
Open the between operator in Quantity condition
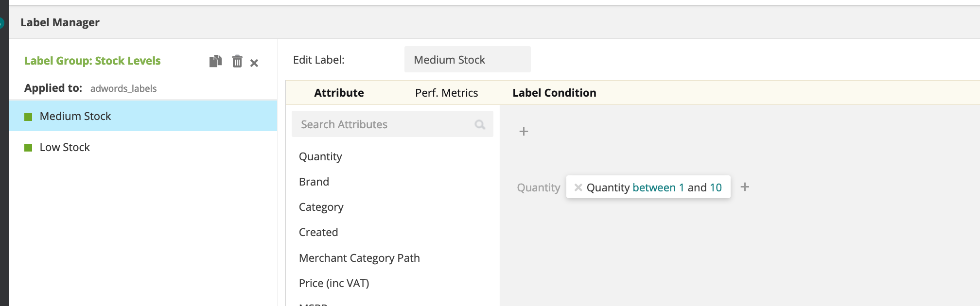(x=654, y=187)
